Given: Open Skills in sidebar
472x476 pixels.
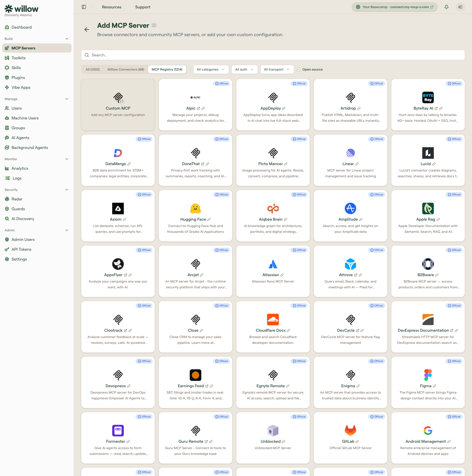Looking at the screenshot, I should (37, 68).
